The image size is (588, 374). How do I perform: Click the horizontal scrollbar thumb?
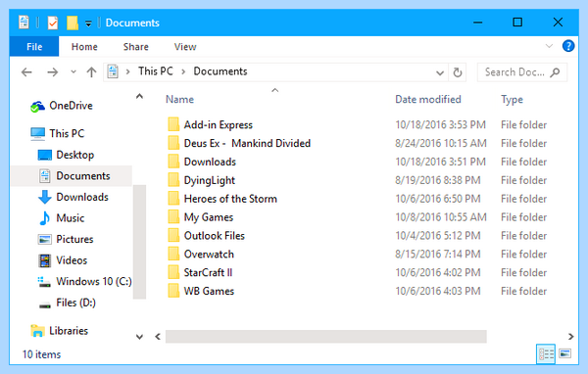tap(326, 337)
